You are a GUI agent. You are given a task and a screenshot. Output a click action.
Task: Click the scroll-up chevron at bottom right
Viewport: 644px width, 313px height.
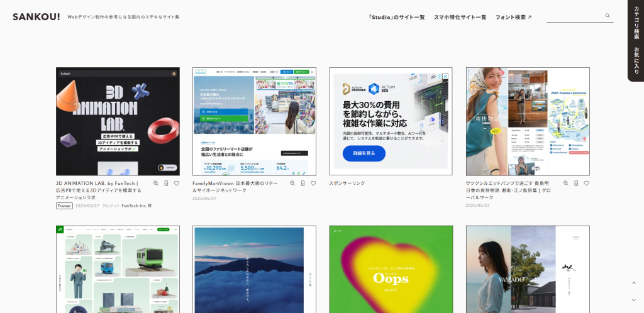tap(633, 283)
